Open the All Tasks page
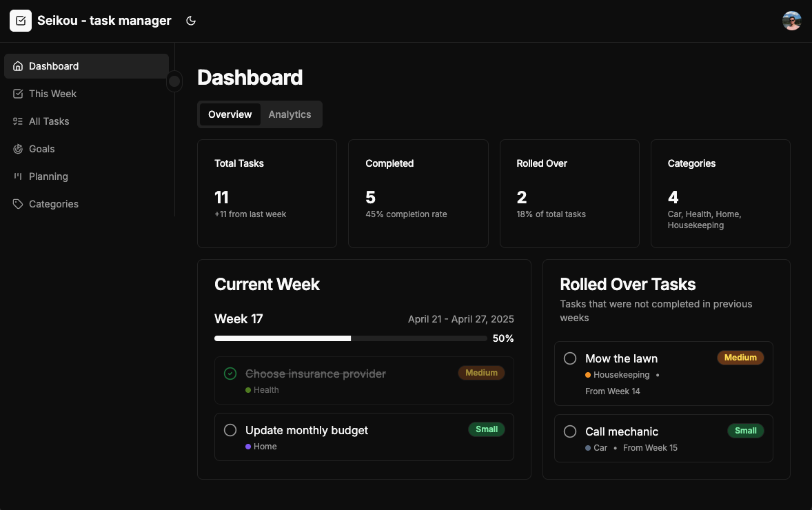The width and height of the screenshot is (812, 510). pyautogui.click(x=86, y=121)
